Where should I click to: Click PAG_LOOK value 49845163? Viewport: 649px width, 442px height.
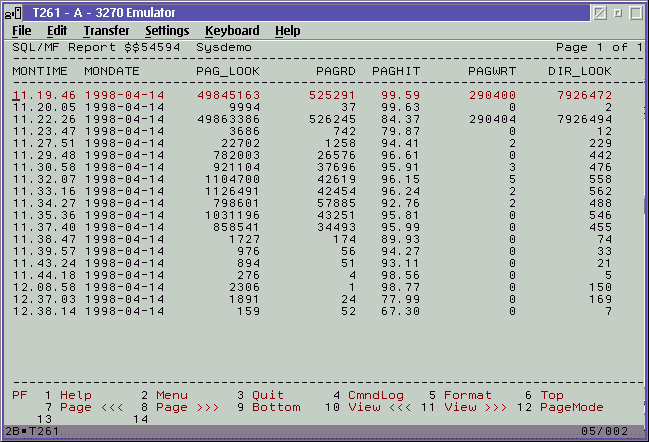(x=228, y=95)
